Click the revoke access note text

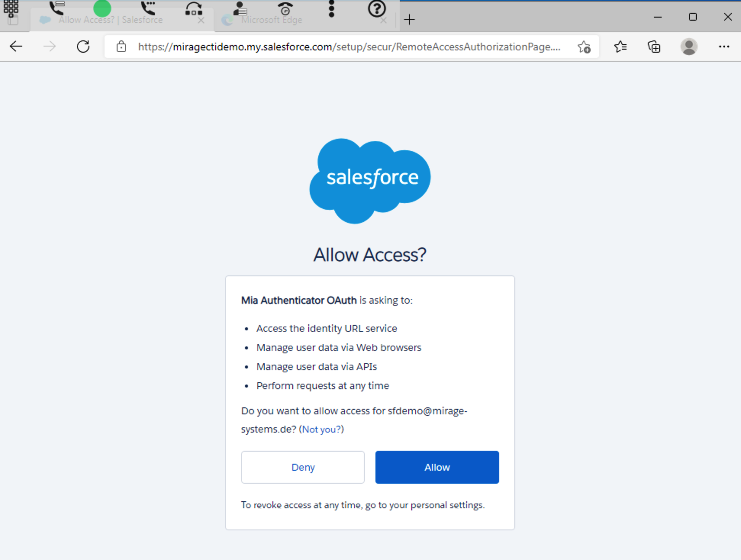pos(363,505)
